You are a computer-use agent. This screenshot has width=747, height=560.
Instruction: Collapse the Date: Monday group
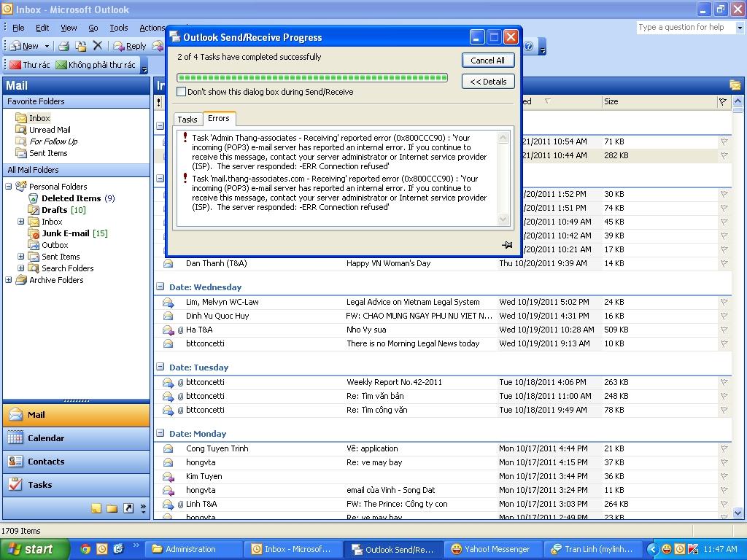tap(160, 433)
